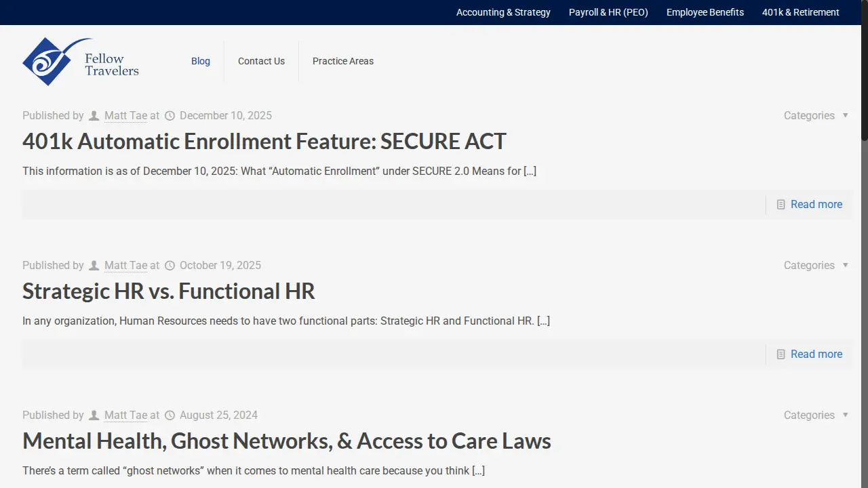
Task: Go to Accounting & Strategy in top bar
Action: coord(503,12)
